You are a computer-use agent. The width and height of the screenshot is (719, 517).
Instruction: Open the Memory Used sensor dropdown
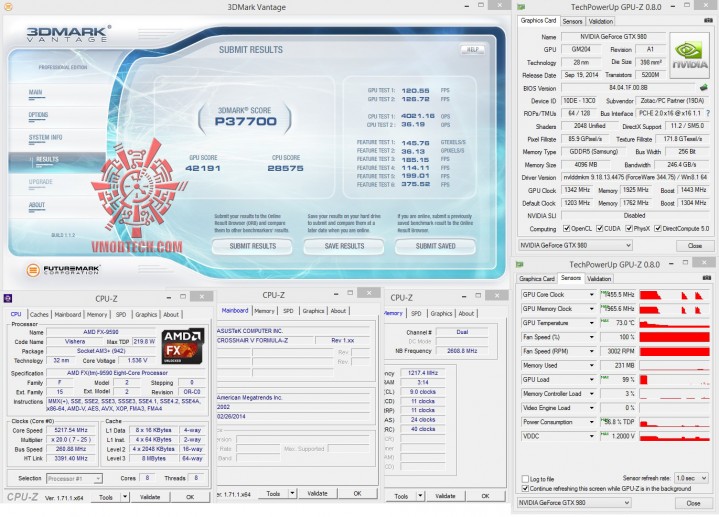point(592,366)
